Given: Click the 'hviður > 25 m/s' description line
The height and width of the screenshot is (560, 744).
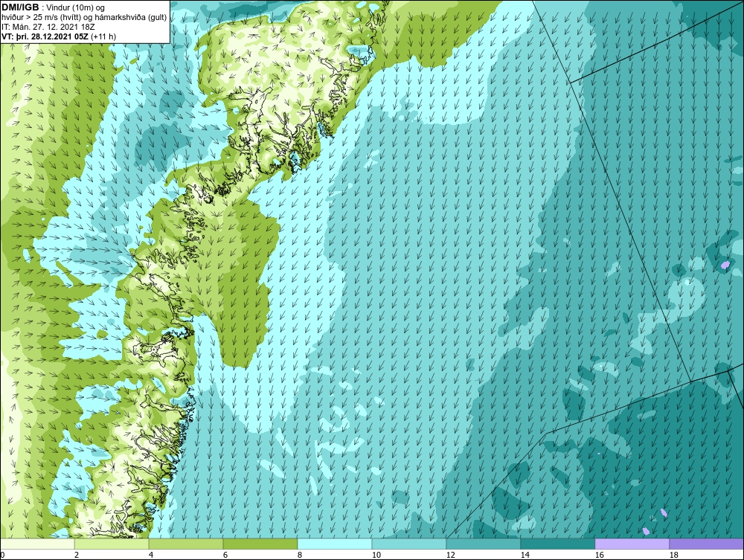Looking at the screenshot, I should 84,18.
